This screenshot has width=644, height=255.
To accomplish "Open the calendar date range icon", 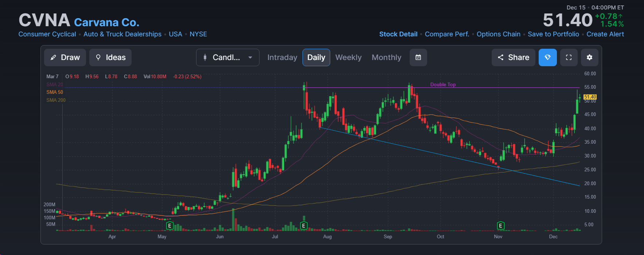I will pyautogui.click(x=418, y=57).
